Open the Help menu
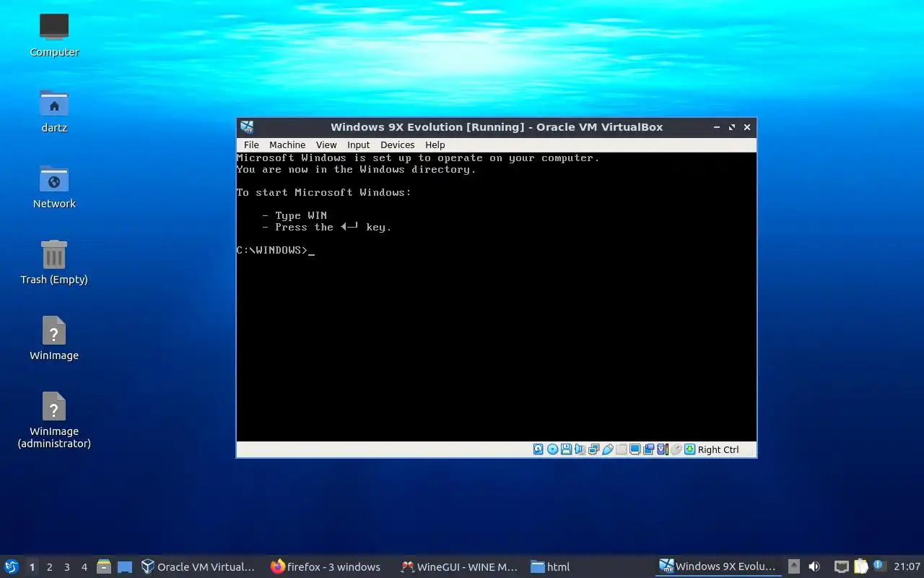This screenshot has width=924, height=578. [x=435, y=144]
